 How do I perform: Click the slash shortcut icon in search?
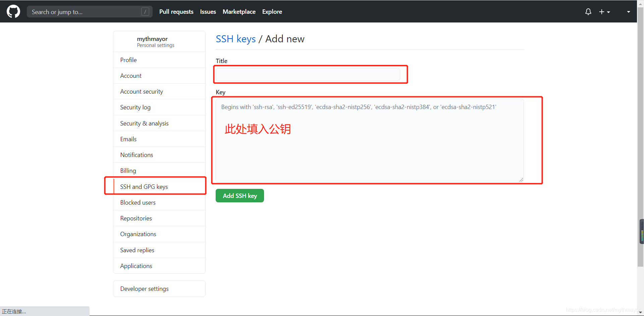145,12
